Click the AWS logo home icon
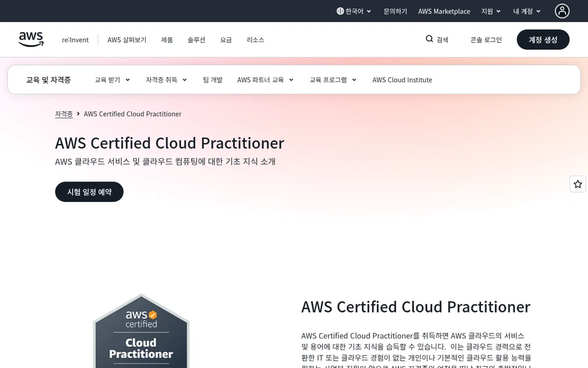Image resolution: width=588 pixels, height=368 pixels. pos(31,40)
